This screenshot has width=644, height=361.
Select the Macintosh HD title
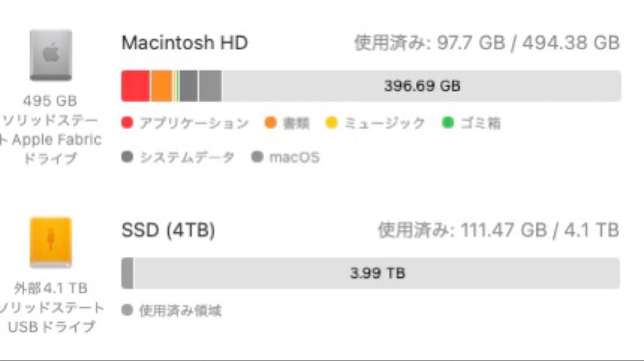[x=184, y=42]
